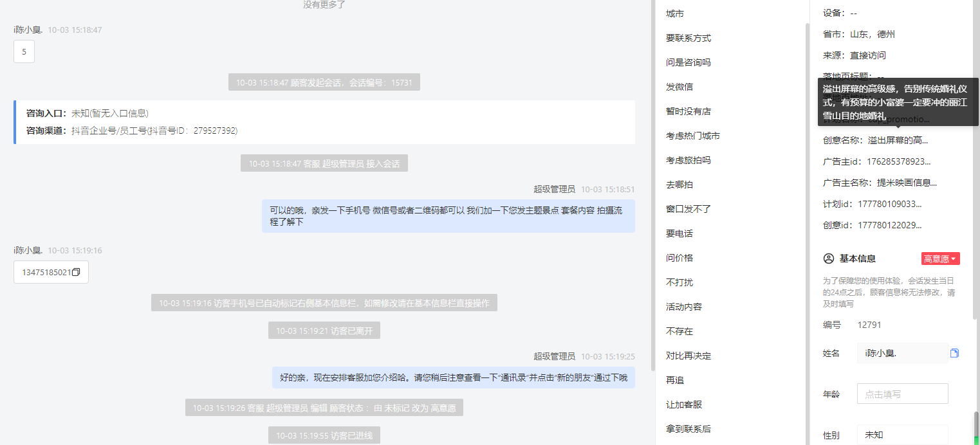Choose the quick reply 拿到联系后
The image size is (980, 445).
coord(689,429)
